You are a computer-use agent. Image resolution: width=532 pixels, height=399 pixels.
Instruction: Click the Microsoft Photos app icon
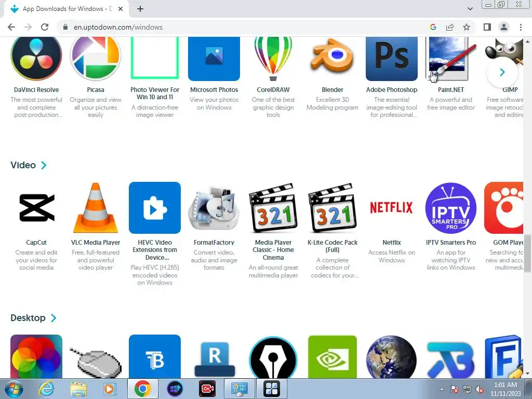(214, 59)
